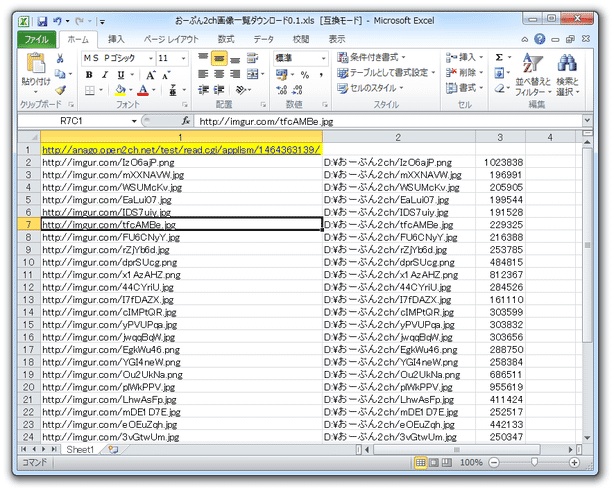Switch to the データ tab
614x491 pixels.
tap(264, 39)
